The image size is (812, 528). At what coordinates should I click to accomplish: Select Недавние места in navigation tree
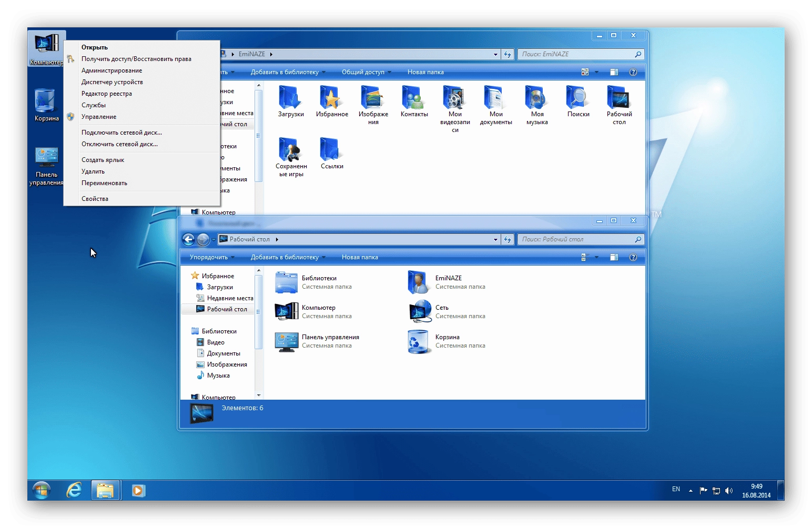click(225, 298)
